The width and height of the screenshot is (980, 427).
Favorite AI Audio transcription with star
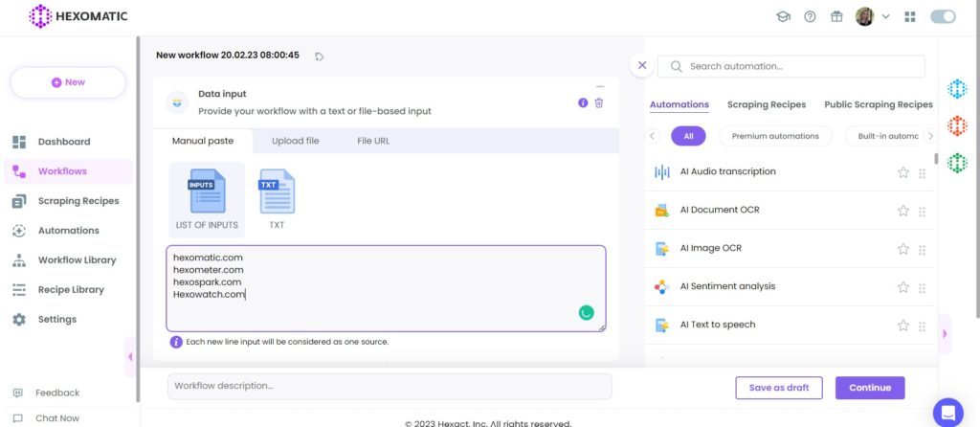[903, 172]
